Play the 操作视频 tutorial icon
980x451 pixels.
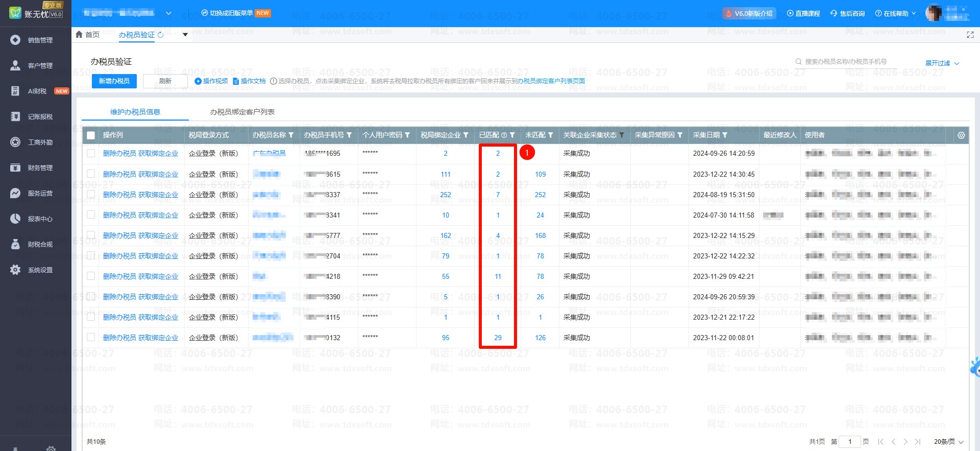(x=198, y=81)
